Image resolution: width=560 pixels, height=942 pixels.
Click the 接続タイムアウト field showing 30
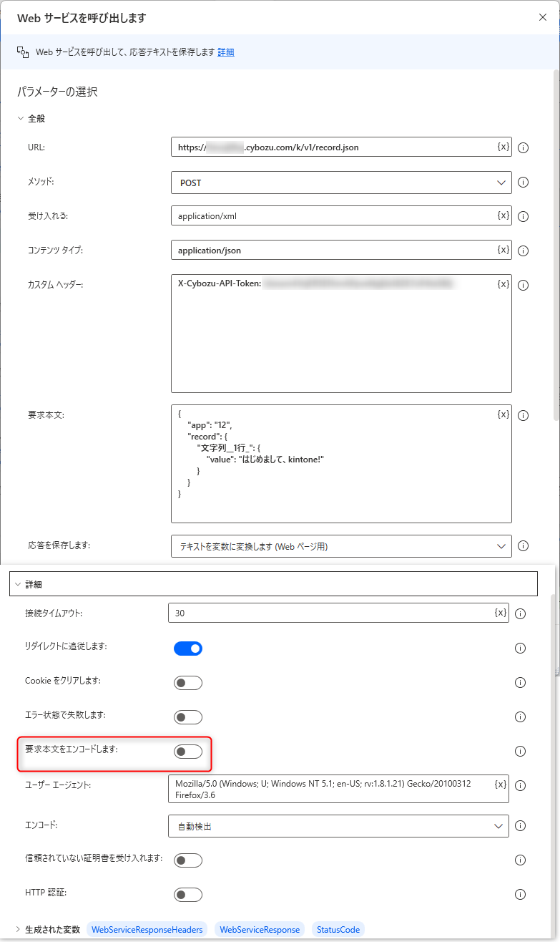point(338,613)
